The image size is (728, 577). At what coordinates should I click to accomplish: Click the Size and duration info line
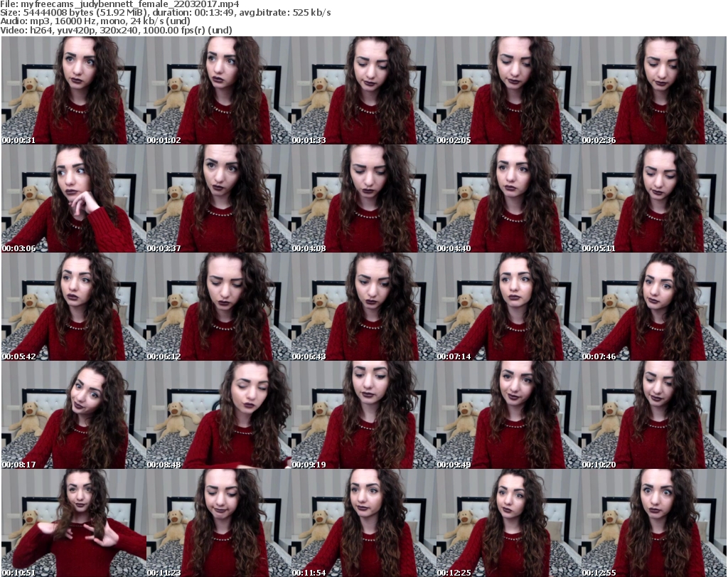pyautogui.click(x=165, y=13)
